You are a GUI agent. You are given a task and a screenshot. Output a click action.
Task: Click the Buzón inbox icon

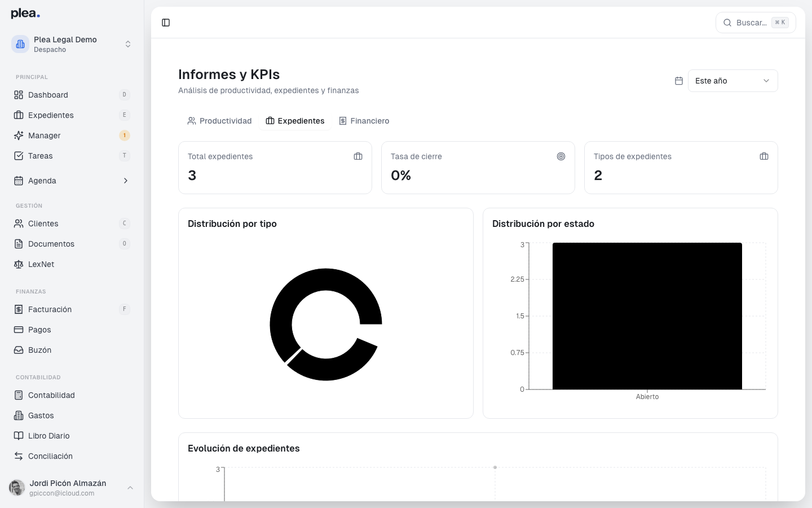(x=19, y=350)
